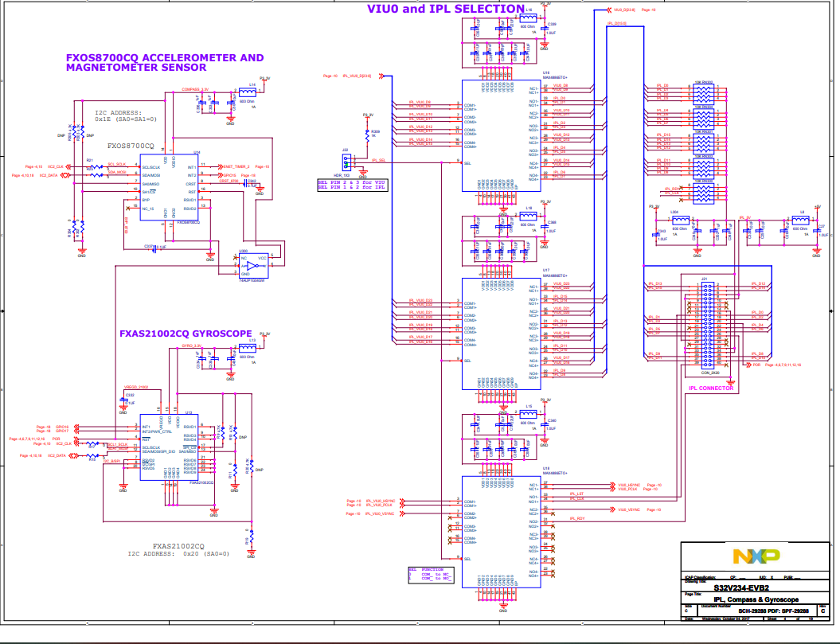Click the "IPL CONNECTOR" label
Screen dimensions: 840x644
pyautogui.click(x=711, y=388)
